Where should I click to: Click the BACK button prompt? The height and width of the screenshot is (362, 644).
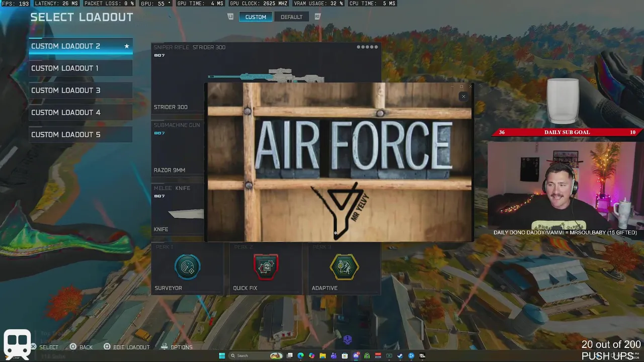82,347
